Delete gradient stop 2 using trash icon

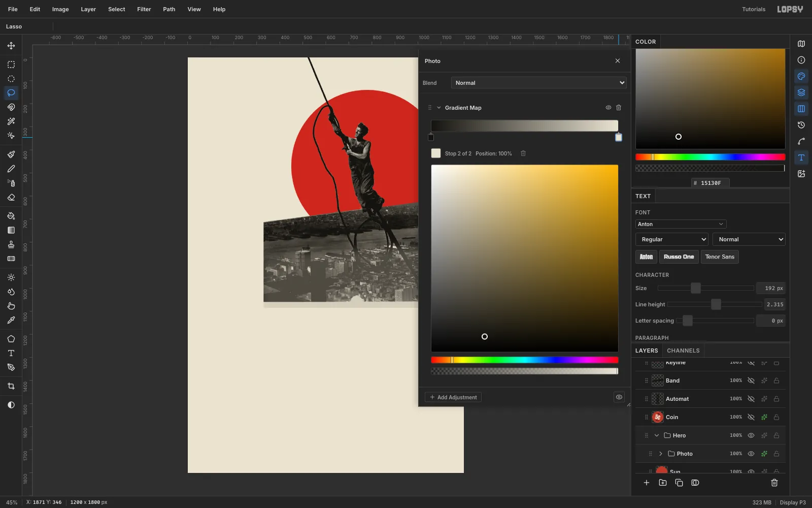523,153
